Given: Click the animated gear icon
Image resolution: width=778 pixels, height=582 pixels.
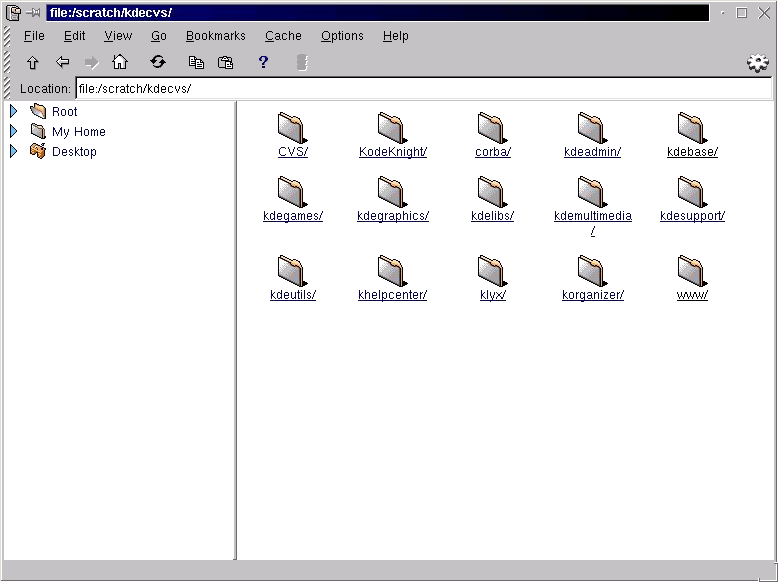Looking at the screenshot, I should pyautogui.click(x=758, y=63).
